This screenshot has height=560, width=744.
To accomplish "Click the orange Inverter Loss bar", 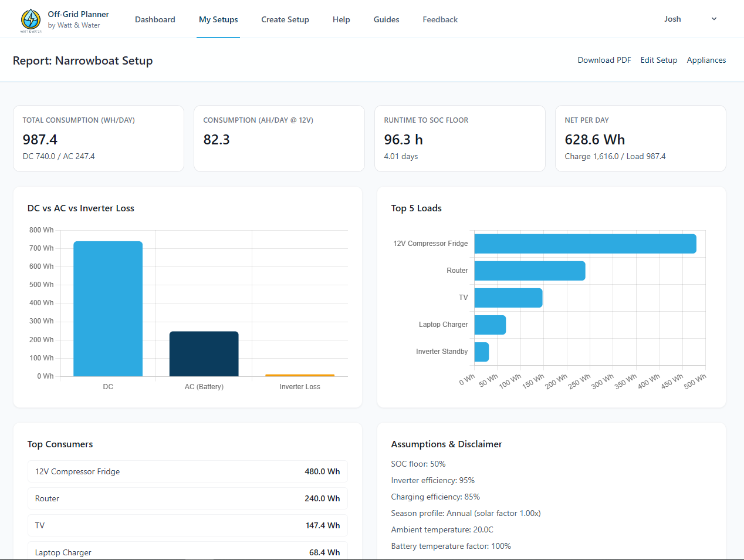I will click(x=300, y=375).
